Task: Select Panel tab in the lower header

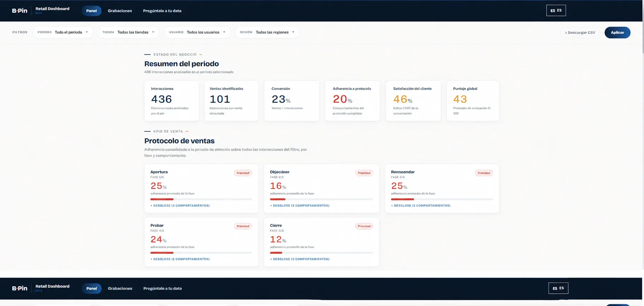Action: pyautogui.click(x=92, y=288)
